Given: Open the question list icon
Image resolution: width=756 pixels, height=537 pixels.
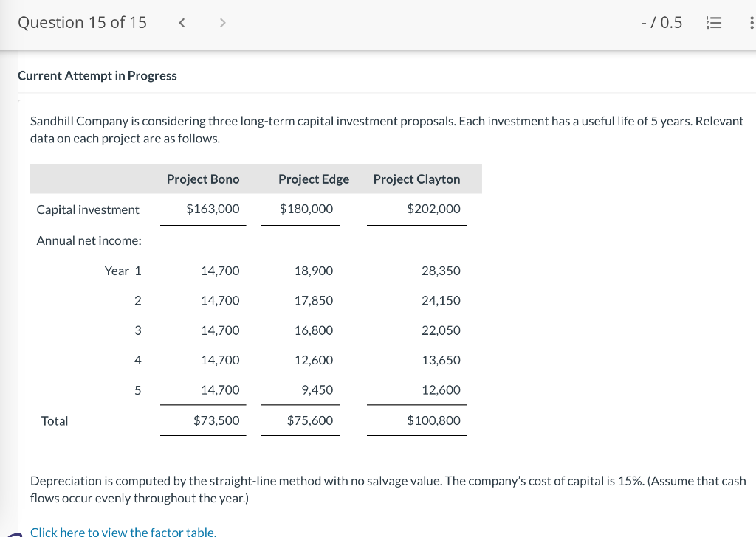Looking at the screenshot, I should tap(714, 23).
